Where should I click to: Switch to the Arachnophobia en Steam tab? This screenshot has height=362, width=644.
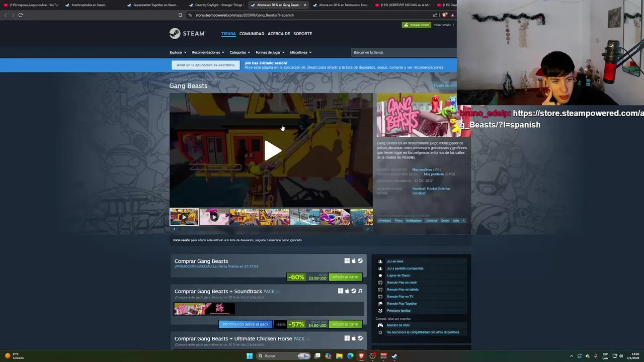(90, 5)
